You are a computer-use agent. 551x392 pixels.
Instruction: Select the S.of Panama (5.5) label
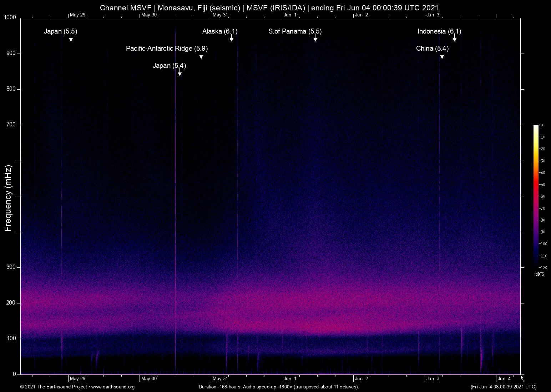click(x=295, y=31)
